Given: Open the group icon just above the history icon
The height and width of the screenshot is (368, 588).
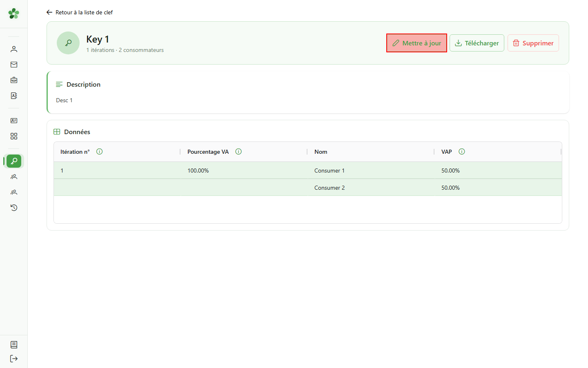Looking at the screenshot, I should tap(14, 192).
